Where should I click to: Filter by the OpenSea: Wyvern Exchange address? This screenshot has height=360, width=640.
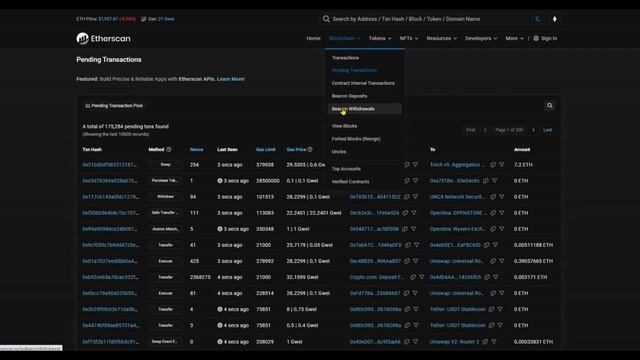502,229
